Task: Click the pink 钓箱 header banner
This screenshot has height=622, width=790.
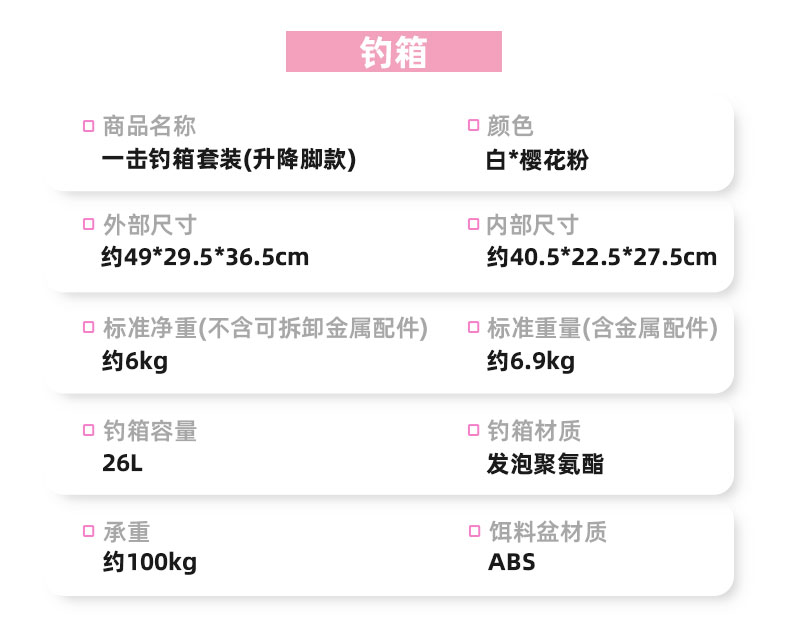Action: 393,52
